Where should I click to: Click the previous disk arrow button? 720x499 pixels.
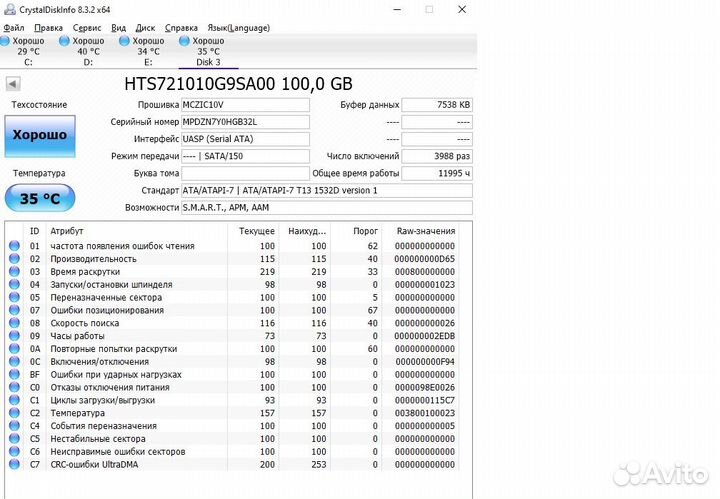(13, 84)
